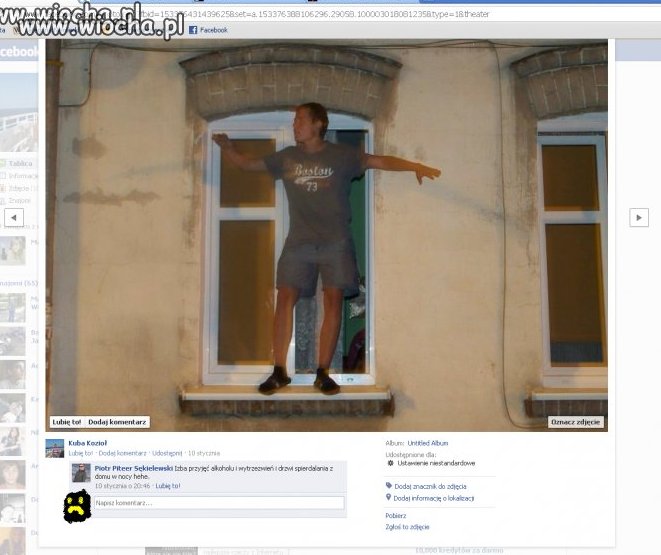Click the location pin icon
The width and height of the screenshot is (661, 555).
[x=388, y=497]
